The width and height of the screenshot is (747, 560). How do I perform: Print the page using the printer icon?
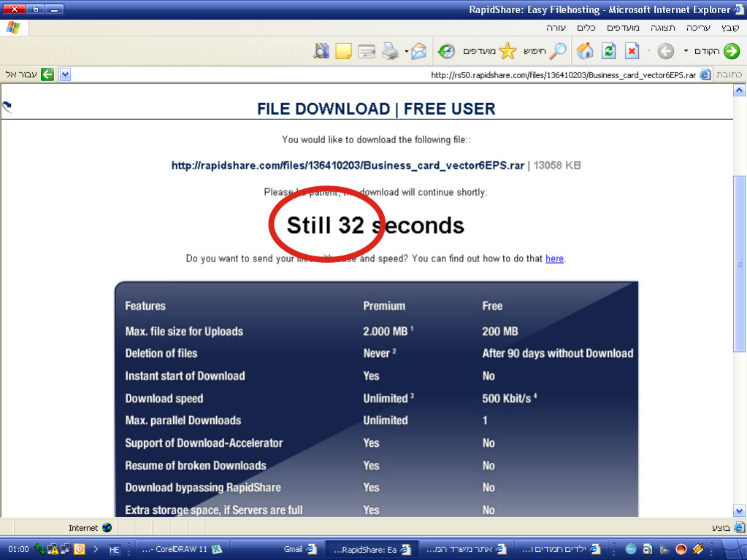pyautogui.click(x=391, y=51)
